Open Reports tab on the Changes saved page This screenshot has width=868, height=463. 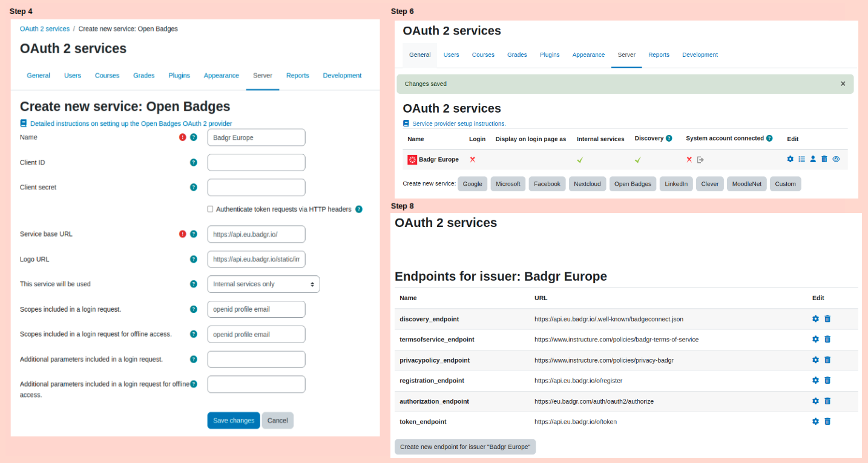(x=659, y=54)
